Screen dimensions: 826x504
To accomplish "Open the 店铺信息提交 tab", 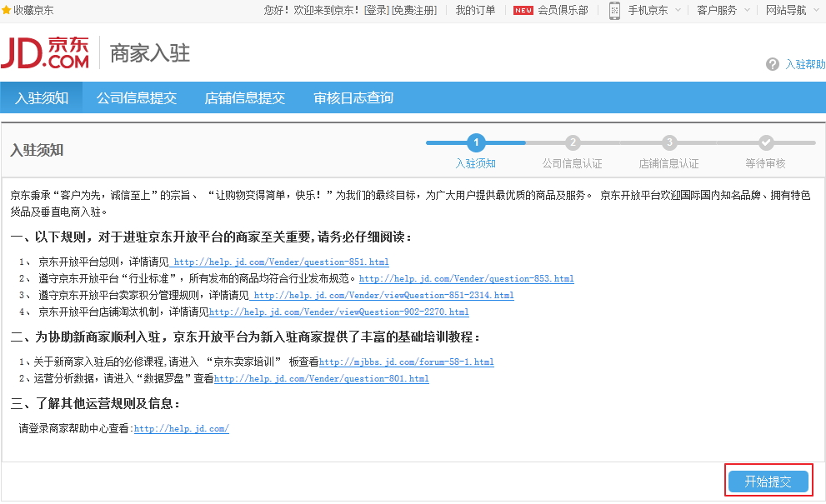I will [x=245, y=98].
